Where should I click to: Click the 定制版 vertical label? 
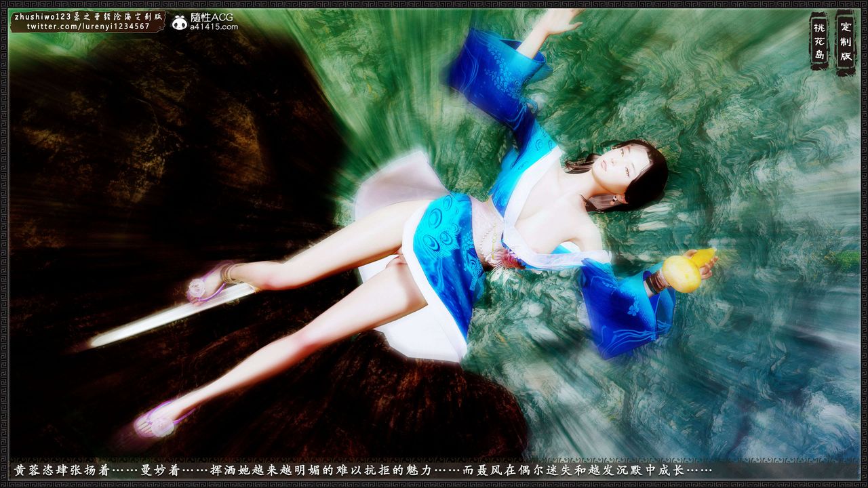(846, 42)
